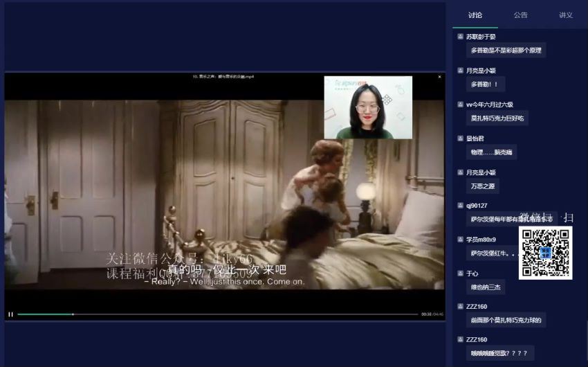Click avatar icon beside qj90127
Viewport: 588px width, 367px height.
click(460, 205)
